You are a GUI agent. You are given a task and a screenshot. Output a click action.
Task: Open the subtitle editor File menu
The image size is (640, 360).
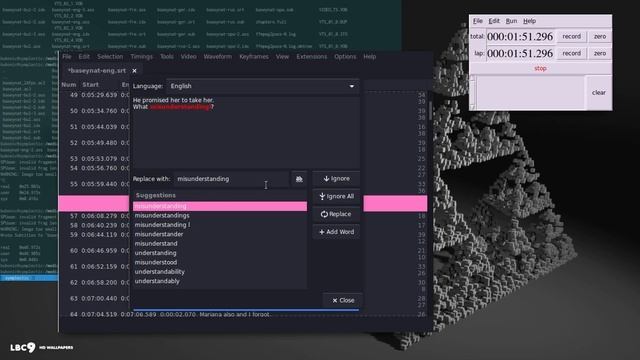click(67, 57)
